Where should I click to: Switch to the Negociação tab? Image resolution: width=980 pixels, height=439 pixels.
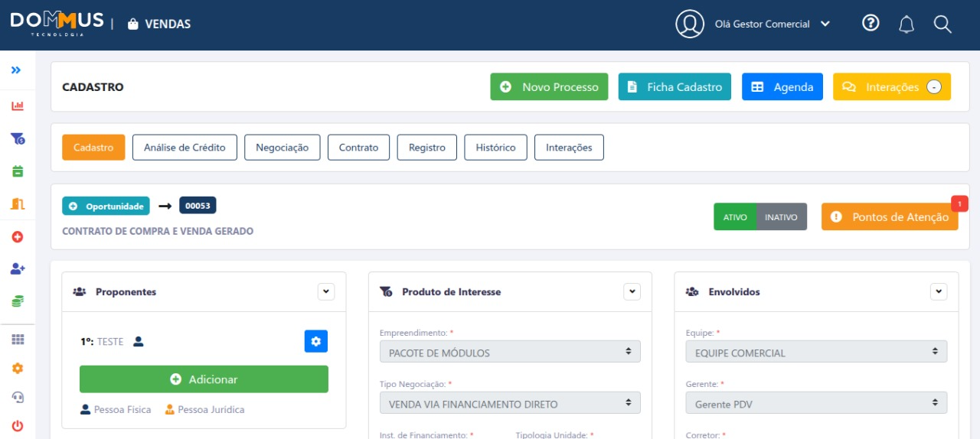tap(283, 148)
